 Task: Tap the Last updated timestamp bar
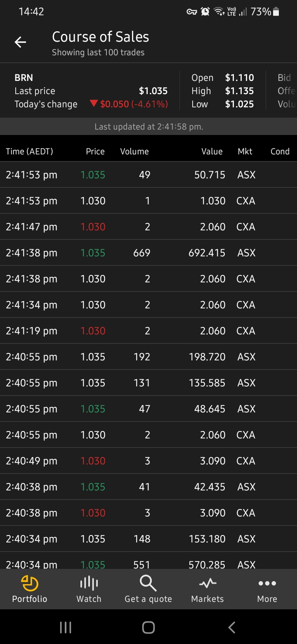pos(148,127)
